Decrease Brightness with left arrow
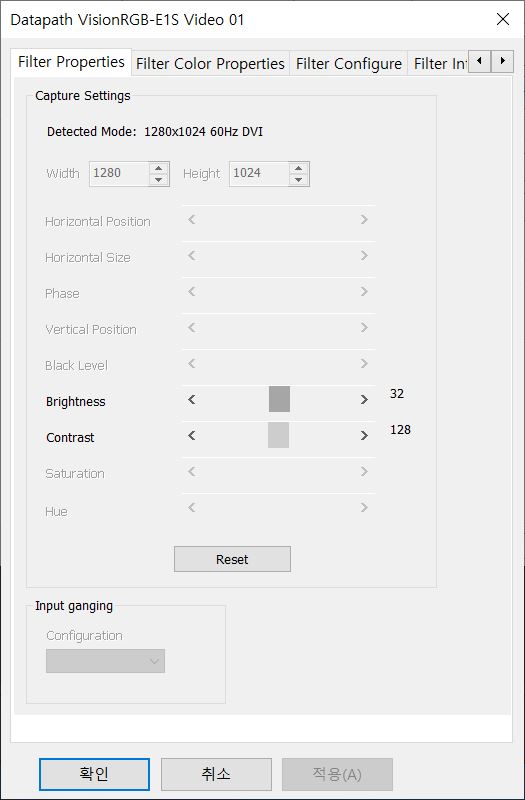The image size is (525, 800). point(192,399)
